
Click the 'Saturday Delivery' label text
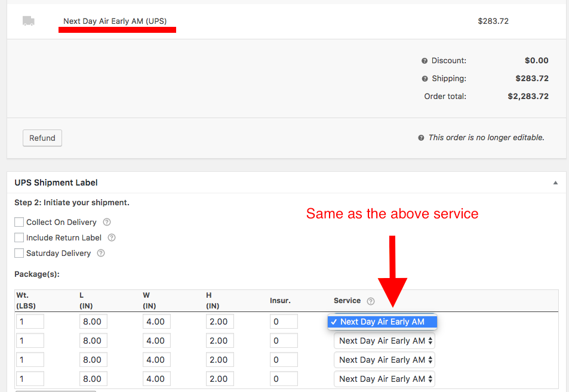click(59, 254)
